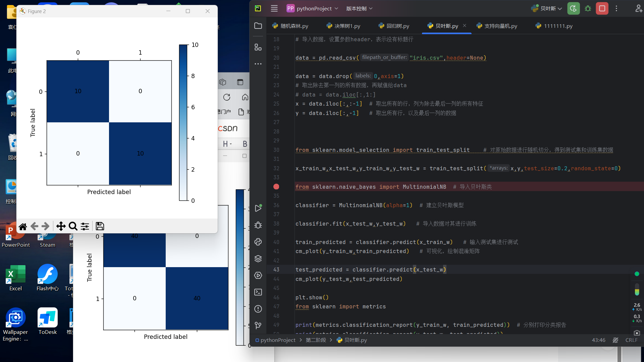Expand 版本控制 version control dropdown

[x=359, y=9]
